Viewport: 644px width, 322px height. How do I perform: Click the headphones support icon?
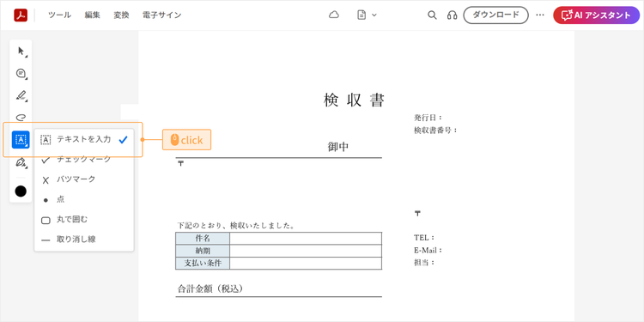pyautogui.click(x=453, y=15)
